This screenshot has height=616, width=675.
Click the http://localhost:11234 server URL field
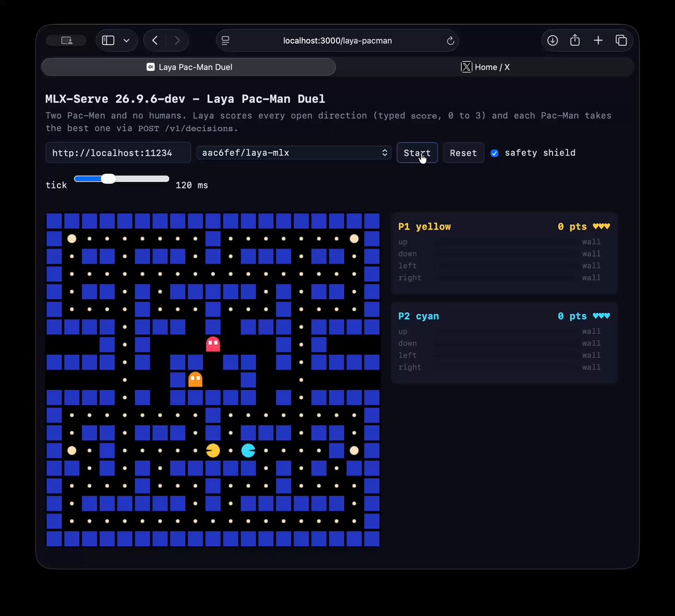click(x=118, y=153)
